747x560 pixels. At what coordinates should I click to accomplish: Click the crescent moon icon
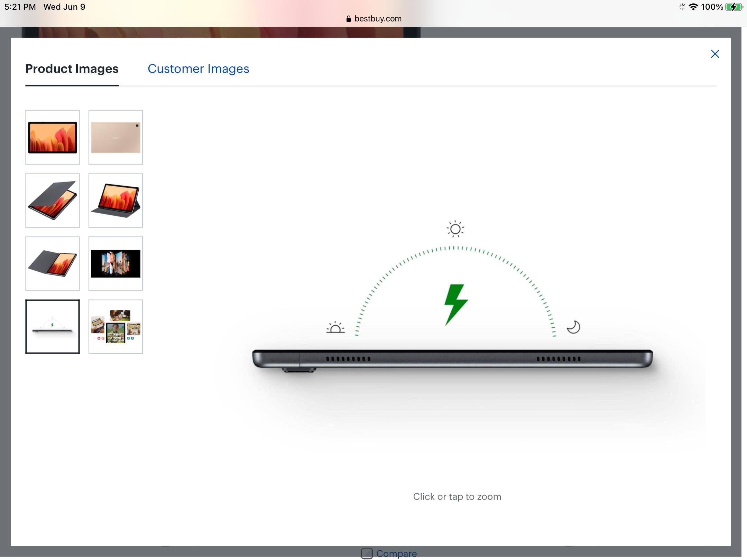pyautogui.click(x=573, y=327)
